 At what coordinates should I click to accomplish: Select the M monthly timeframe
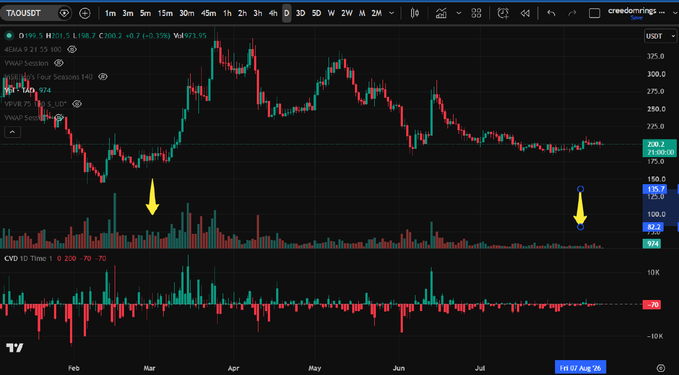coord(362,13)
